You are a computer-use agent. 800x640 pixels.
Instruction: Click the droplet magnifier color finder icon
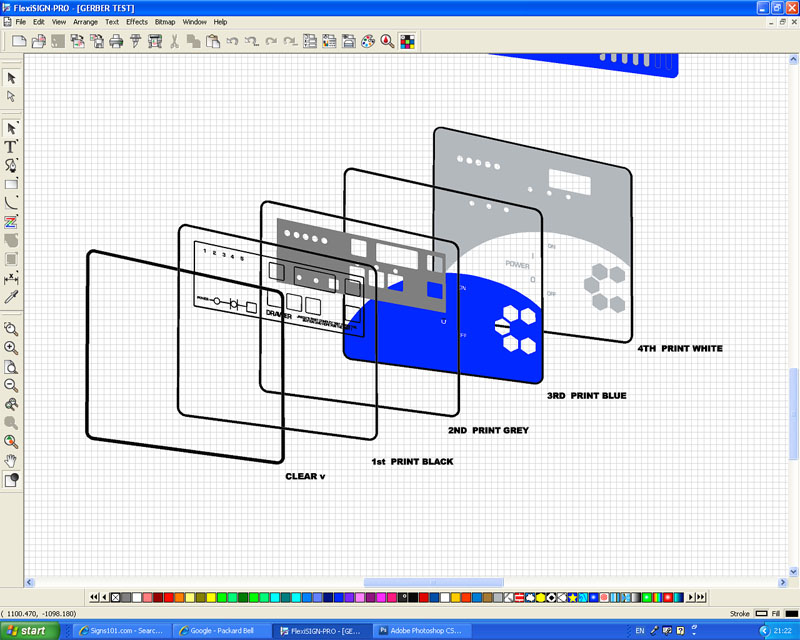[x=387, y=41]
